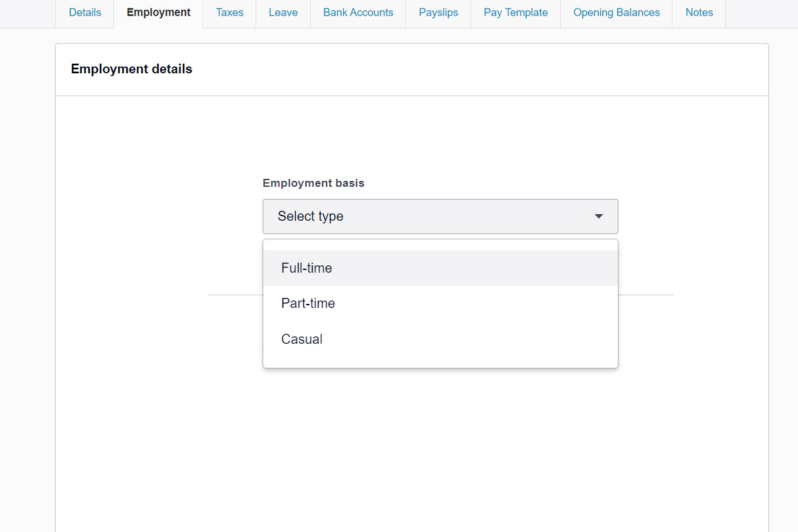This screenshot has width=798, height=532.
Task: Choose Part-time employment basis
Action: click(x=308, y=303)
